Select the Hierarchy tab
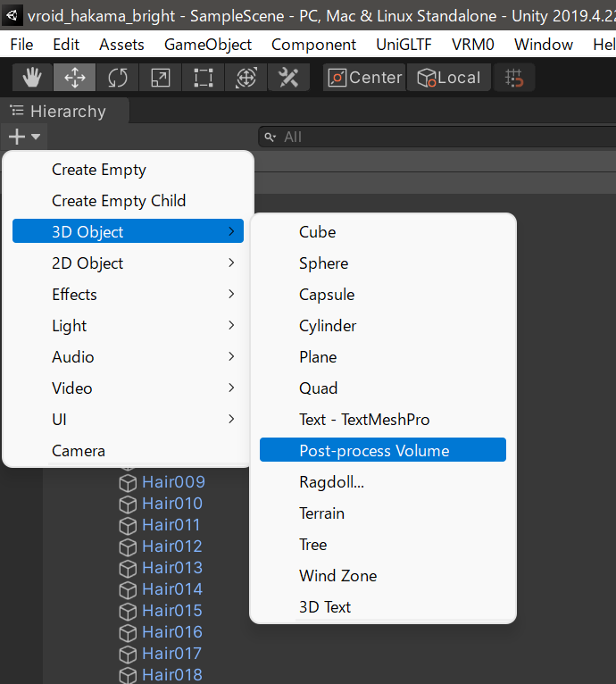616x684 pixels. (64, 112)
